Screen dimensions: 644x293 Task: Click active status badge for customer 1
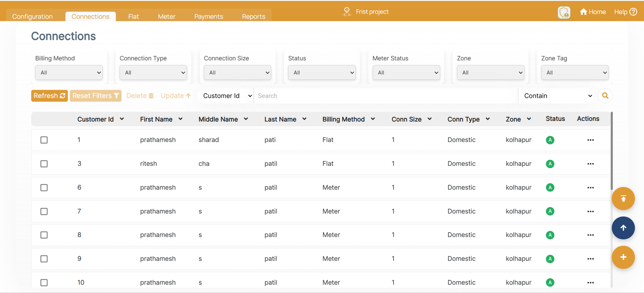[x=550, y=140]
